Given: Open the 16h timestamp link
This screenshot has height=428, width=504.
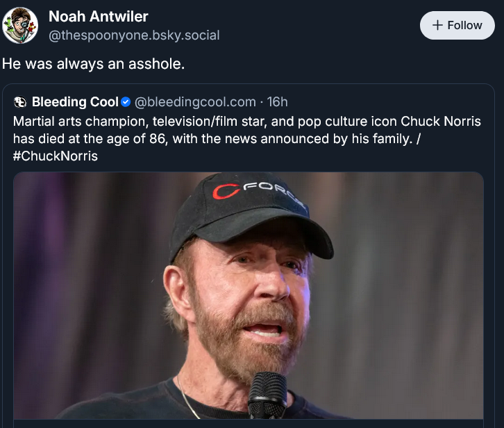Looking at the screenshot, I should (x=277, y=102).
